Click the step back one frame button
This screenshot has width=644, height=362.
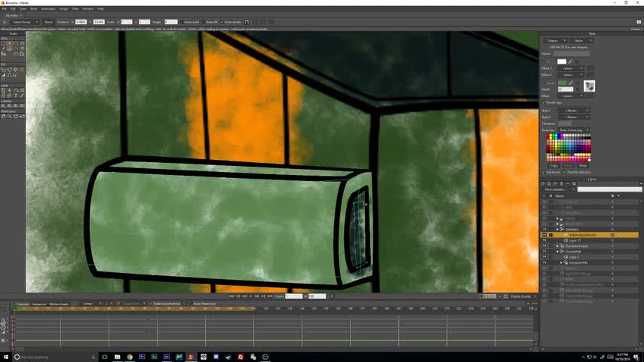(244, 296)
